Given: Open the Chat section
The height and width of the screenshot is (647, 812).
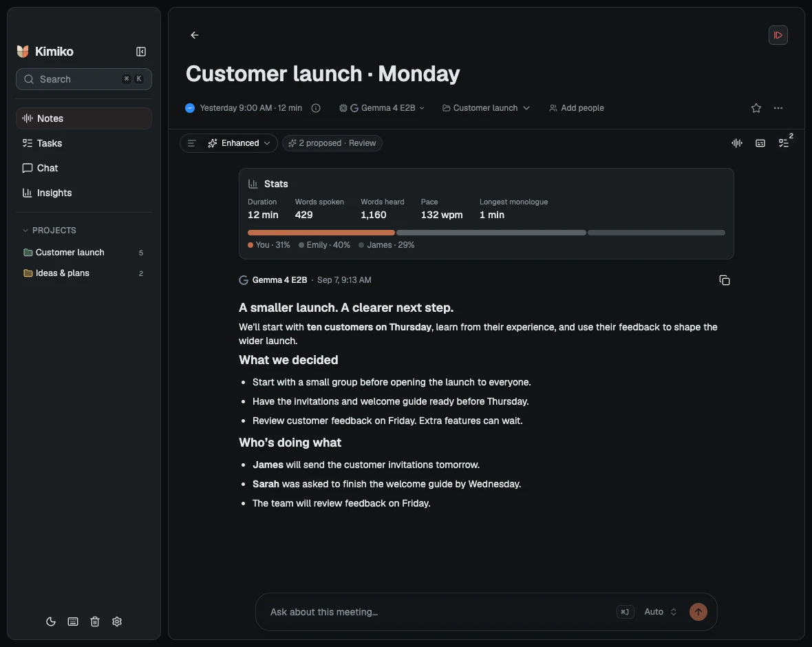Looking at the screenshot, I should [84, 168].
